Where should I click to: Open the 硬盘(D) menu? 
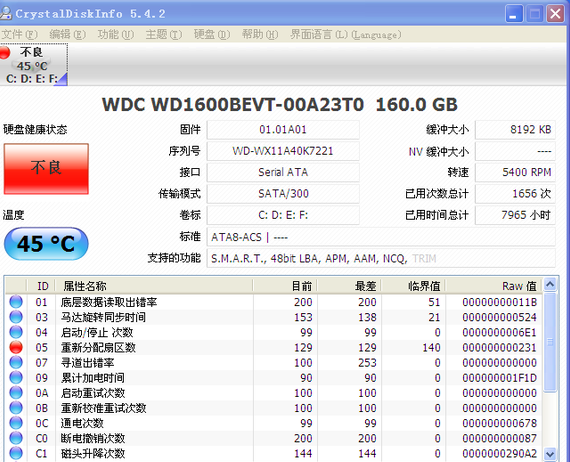pos(212,35)
